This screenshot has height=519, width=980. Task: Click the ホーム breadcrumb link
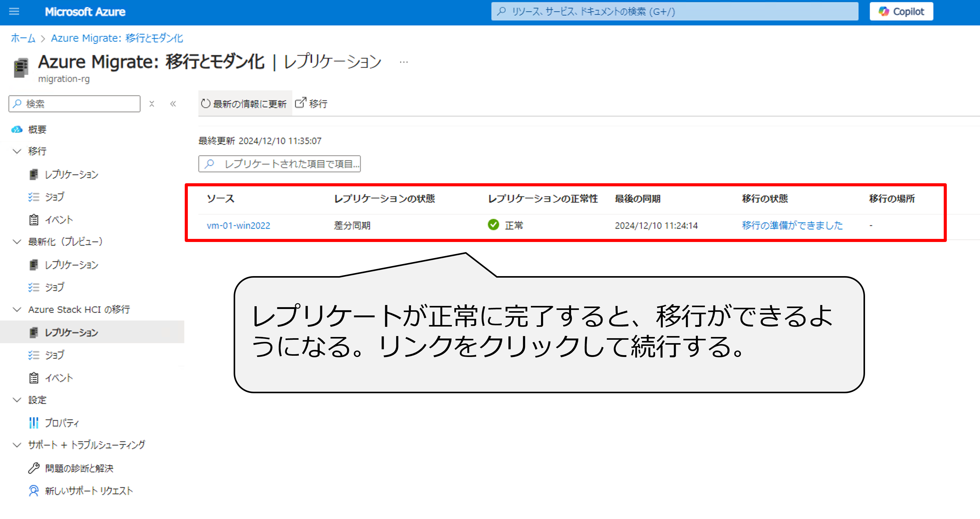23,38
